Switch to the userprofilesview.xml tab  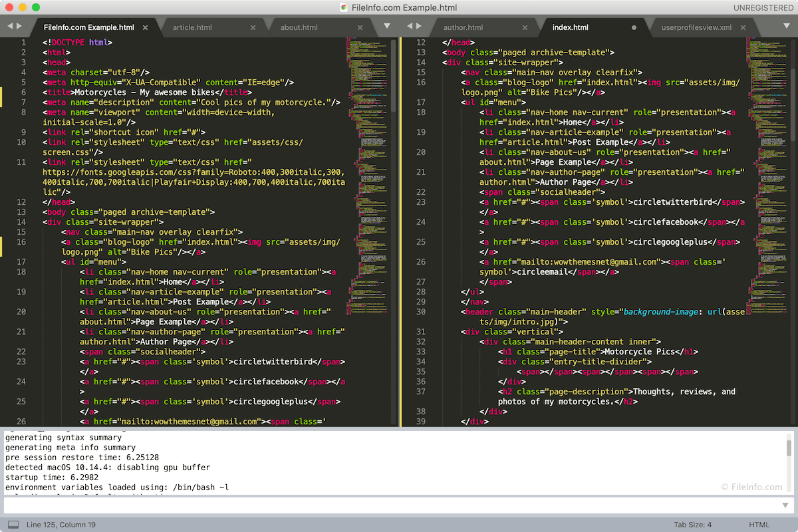coord(696,28)
